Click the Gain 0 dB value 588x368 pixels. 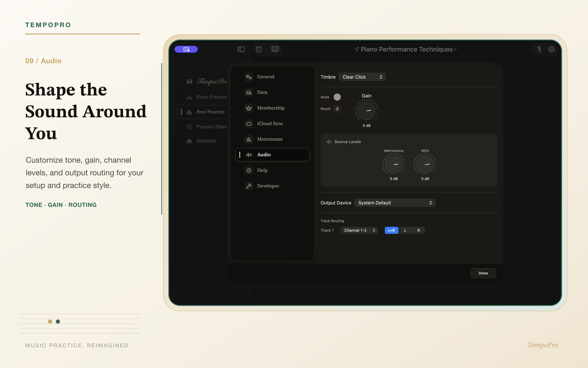point(366,126)
